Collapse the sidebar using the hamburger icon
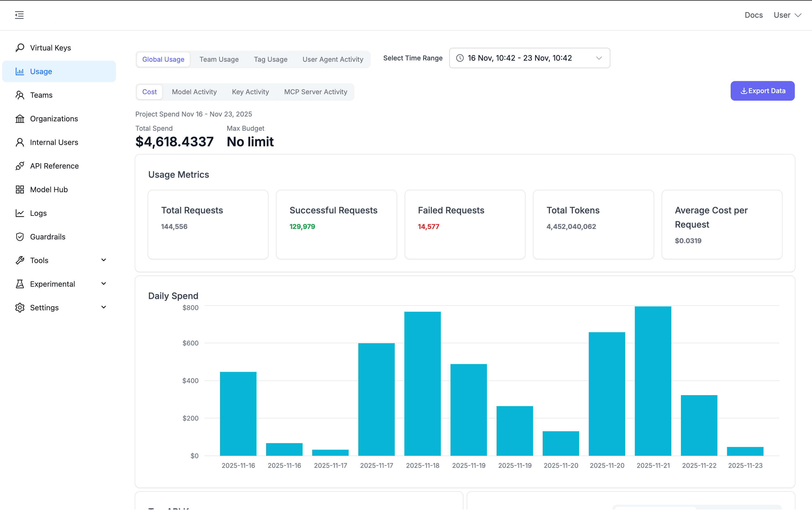Image resolution: width=812 pixels, height=510 pixels. [19, 15]
